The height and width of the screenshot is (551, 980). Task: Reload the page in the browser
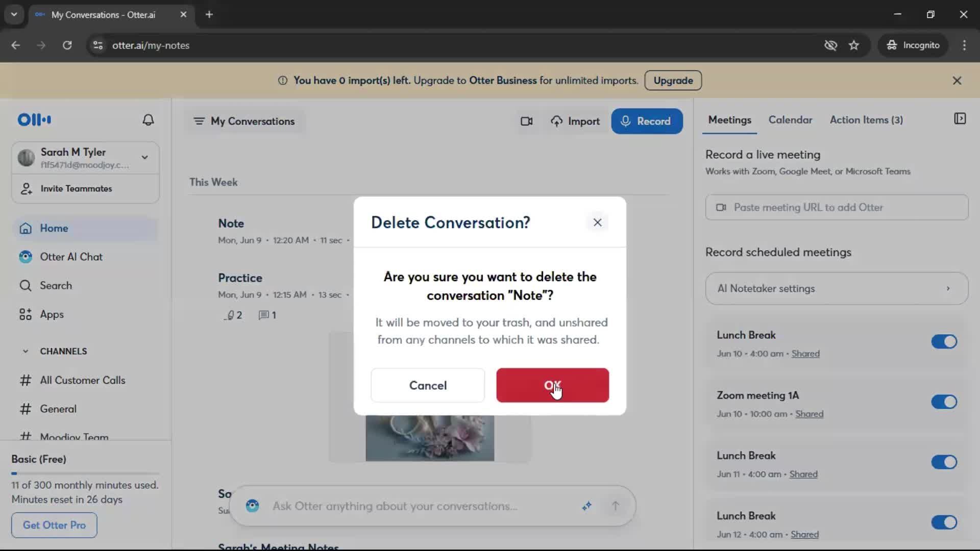(67, 45)
